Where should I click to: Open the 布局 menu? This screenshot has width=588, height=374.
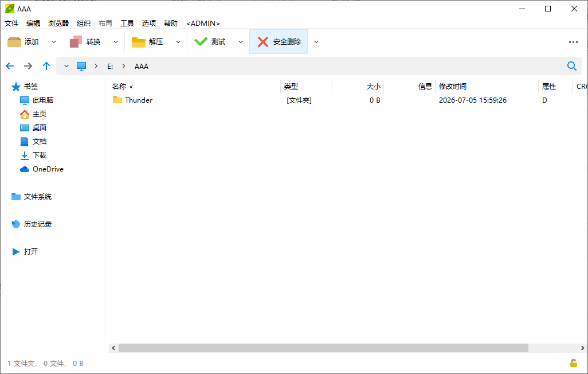pos(105,24)
